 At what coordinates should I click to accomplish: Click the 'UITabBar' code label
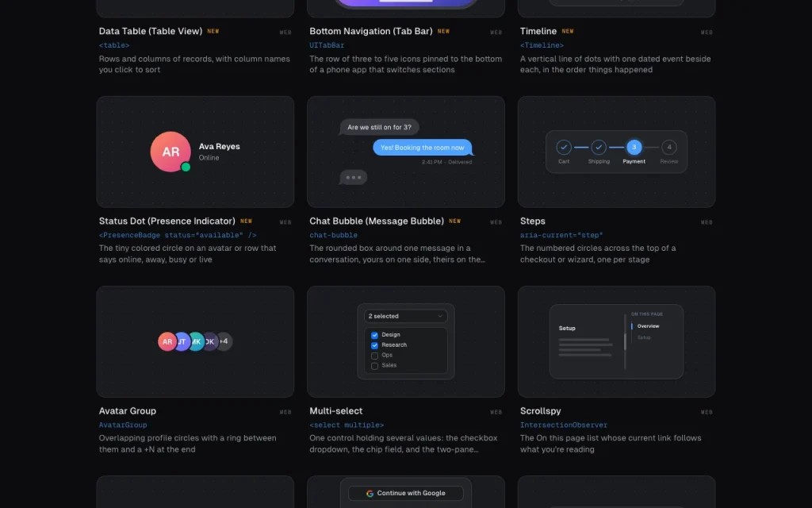click(327, 45)
